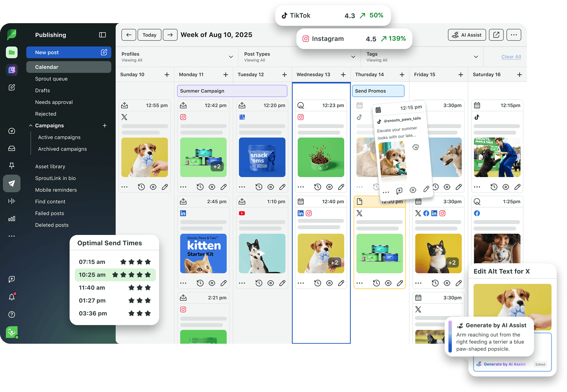Preview the Monday 12:42 pm post
Screen dimensions: 567x392
tap(212, 187)
